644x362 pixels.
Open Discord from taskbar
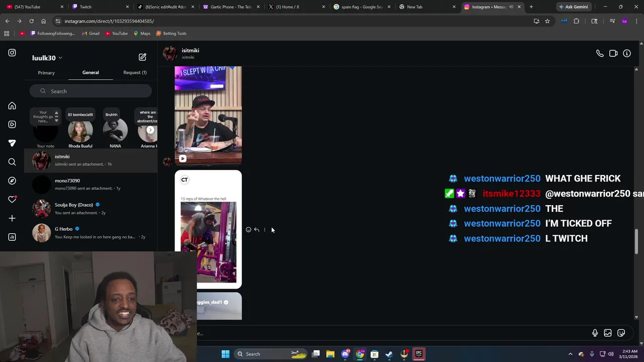(345, 354)
